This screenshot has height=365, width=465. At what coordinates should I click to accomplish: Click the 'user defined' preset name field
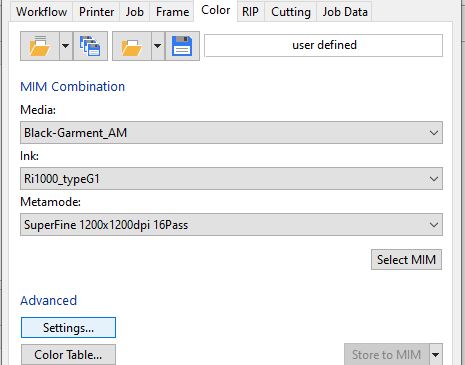[324, 45]
